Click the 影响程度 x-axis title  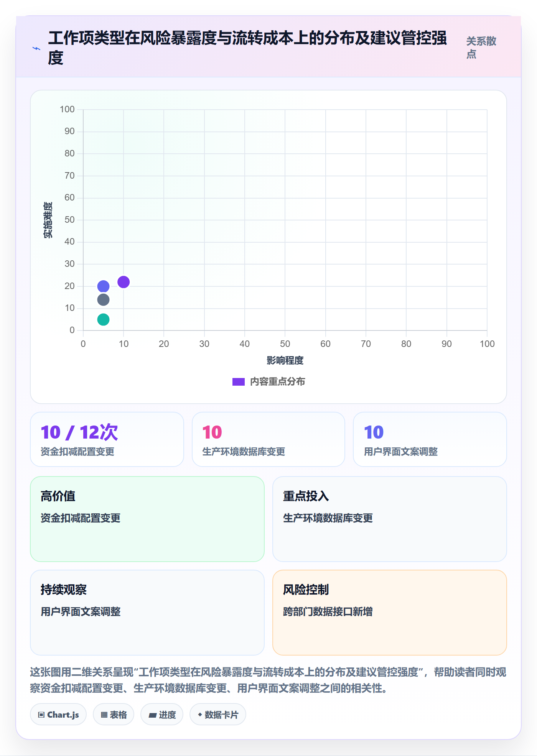[x=285, y=360]
